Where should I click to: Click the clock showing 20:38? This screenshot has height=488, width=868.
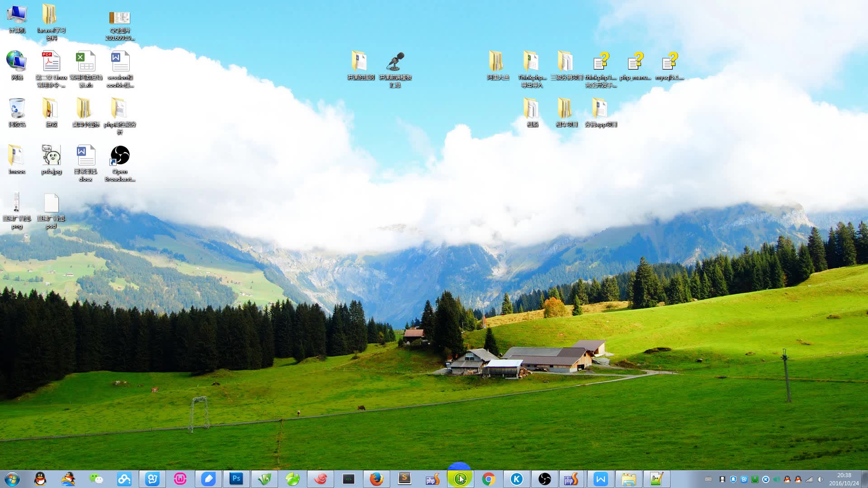coord(844,479)
